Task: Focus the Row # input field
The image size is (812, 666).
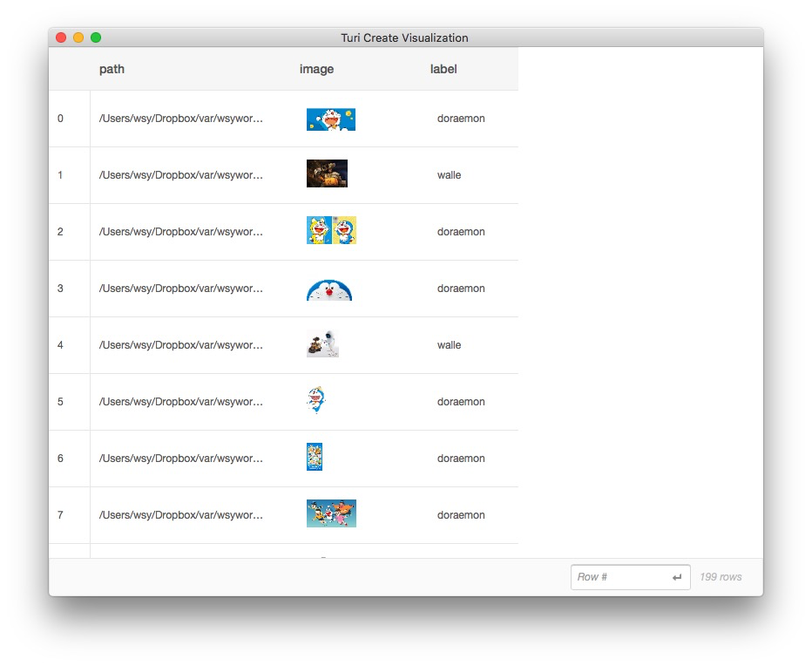Action: pos(620,577)
